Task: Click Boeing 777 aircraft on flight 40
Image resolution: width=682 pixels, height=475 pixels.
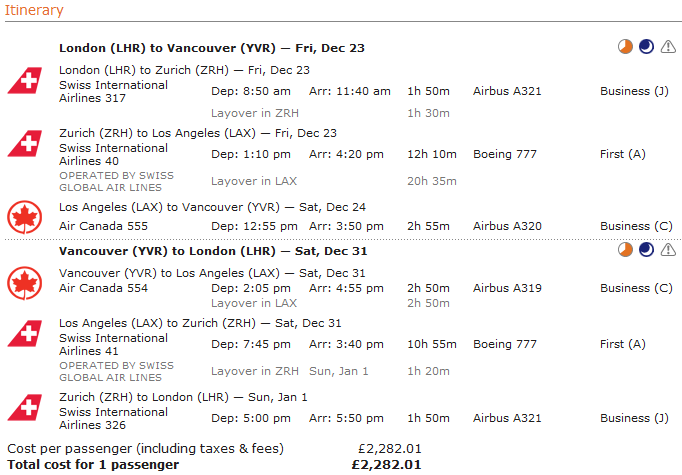Action: [x=507, y=154]
